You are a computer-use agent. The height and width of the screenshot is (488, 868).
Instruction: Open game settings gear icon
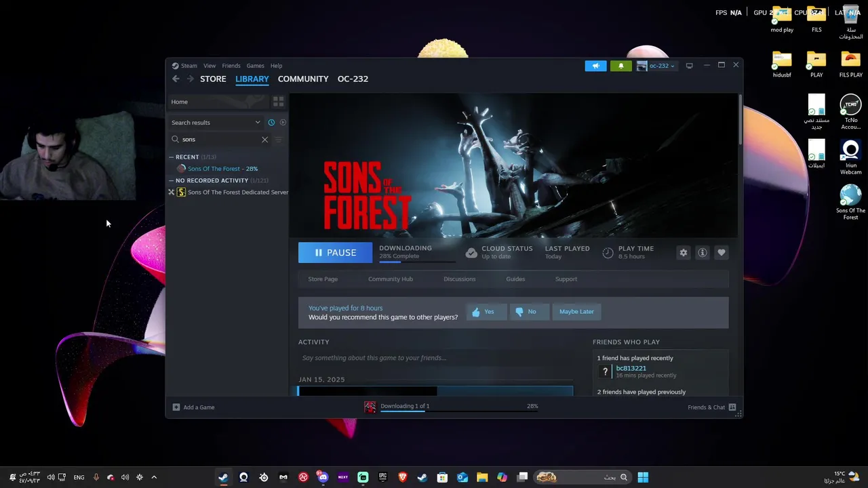(x=684, y=253)
